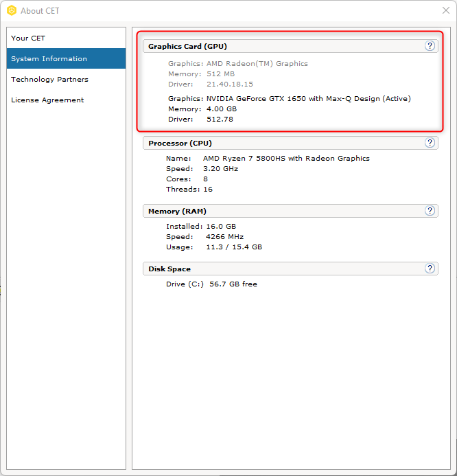Click the '512 MB' memory value
This screenshot has height=476, width=457.
pyautogui.click(x=221, y=73)
